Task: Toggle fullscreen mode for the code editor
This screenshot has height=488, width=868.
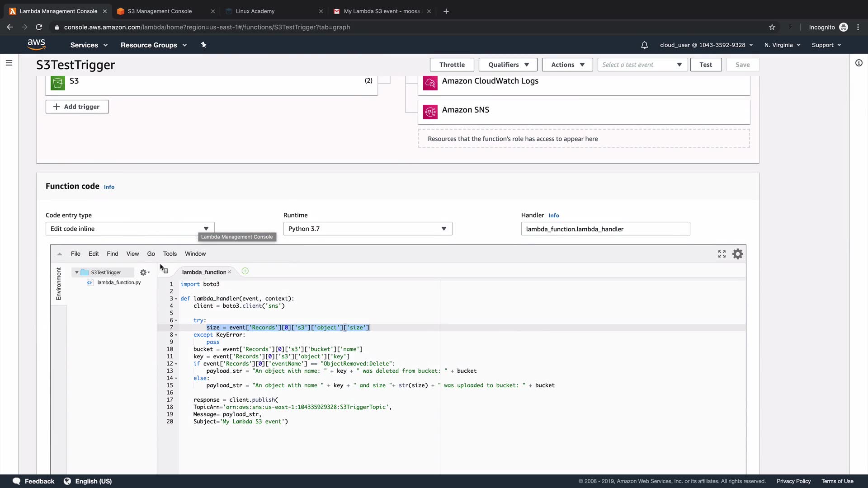Action: [722, 254]
